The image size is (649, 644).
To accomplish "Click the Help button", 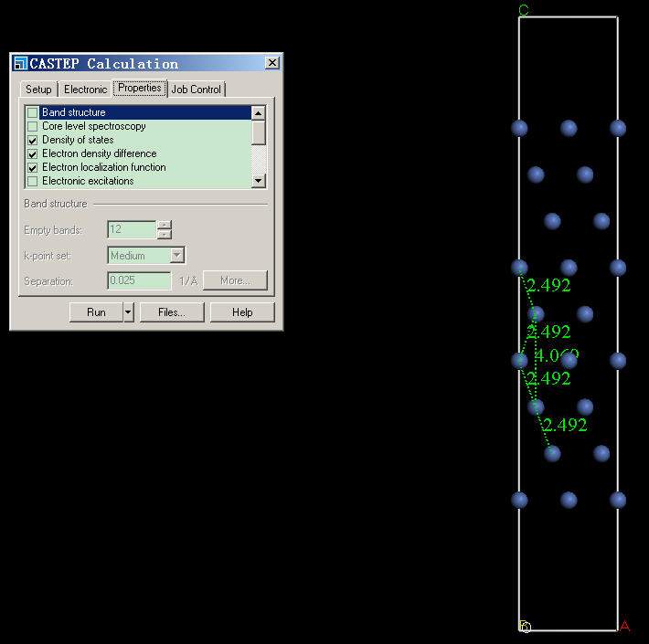I will coord(242,312).
